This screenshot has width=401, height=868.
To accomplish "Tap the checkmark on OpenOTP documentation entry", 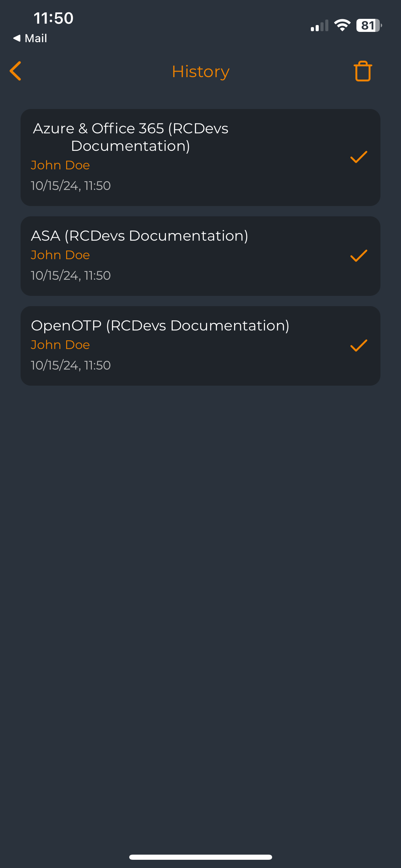I will coord(358,346).
